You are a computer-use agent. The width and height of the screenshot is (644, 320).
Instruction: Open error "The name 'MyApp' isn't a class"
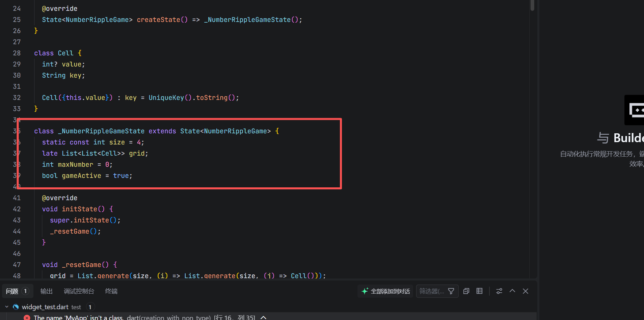[x=78, y=318]
